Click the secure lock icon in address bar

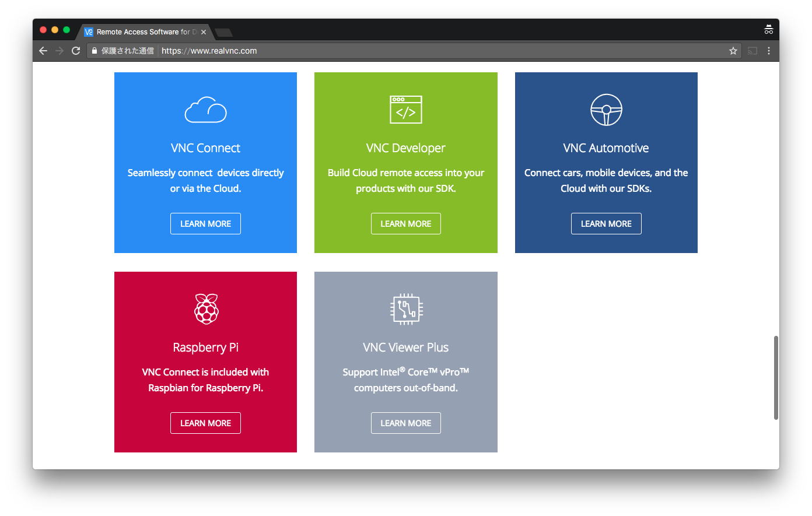click(94, 51)
